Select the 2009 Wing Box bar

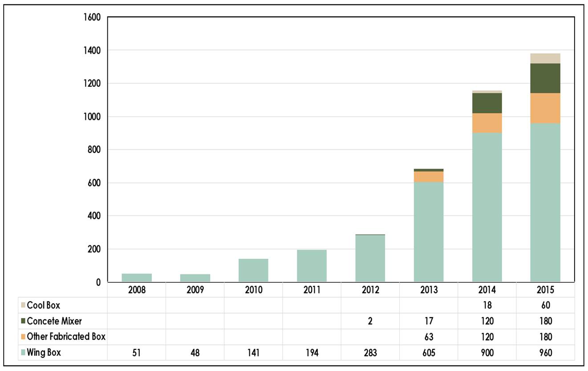(x=195, y=278)
